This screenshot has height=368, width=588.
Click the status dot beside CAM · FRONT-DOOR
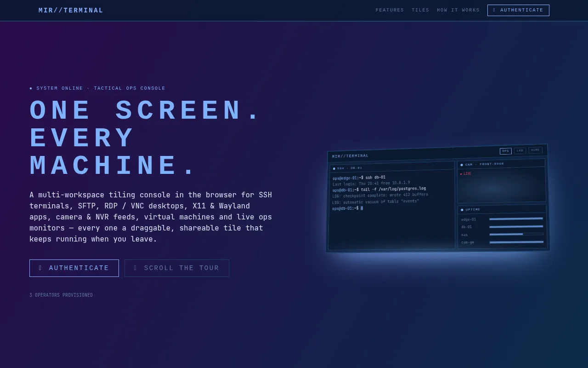[x=462, y=165]
